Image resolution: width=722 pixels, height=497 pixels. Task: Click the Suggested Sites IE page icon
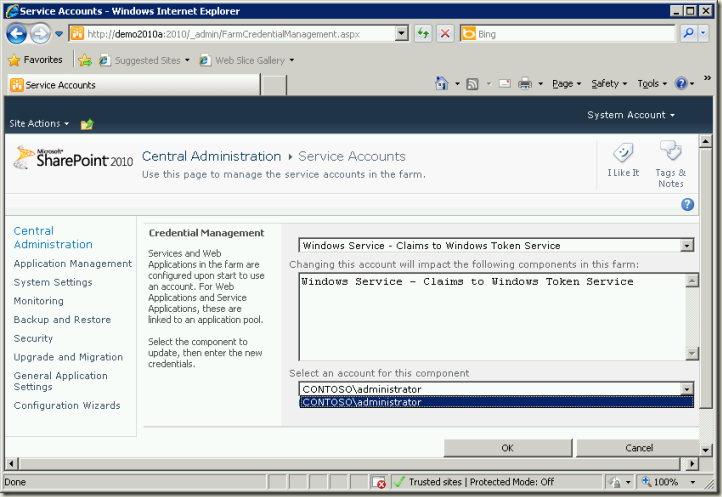tap(105, 60)
